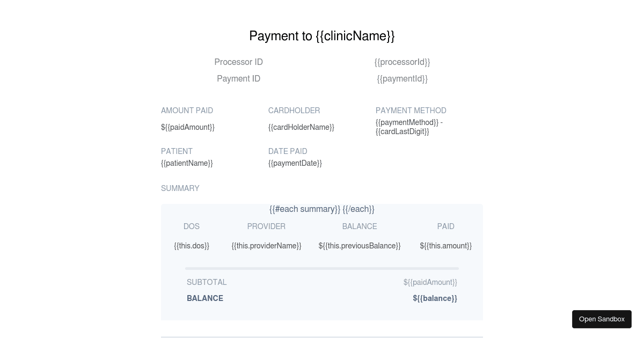Click the horizontal divider bar in summary

pos(322,268)
